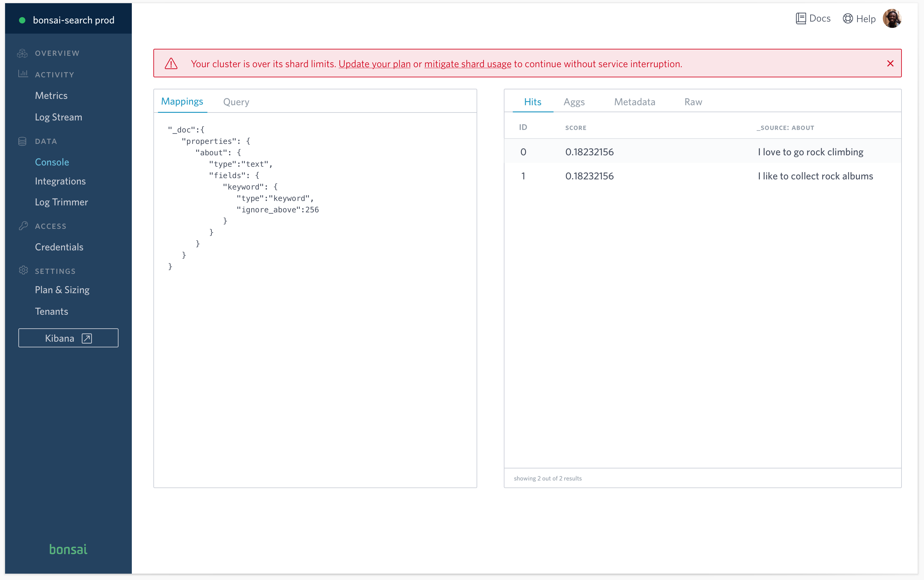Switch to the Hits tab

[533, 102]
